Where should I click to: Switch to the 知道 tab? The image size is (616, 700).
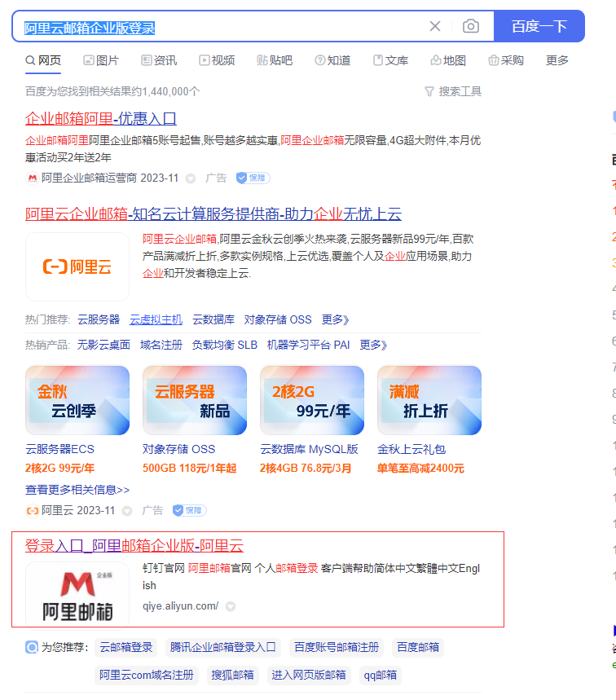click(x=332, y=60)
